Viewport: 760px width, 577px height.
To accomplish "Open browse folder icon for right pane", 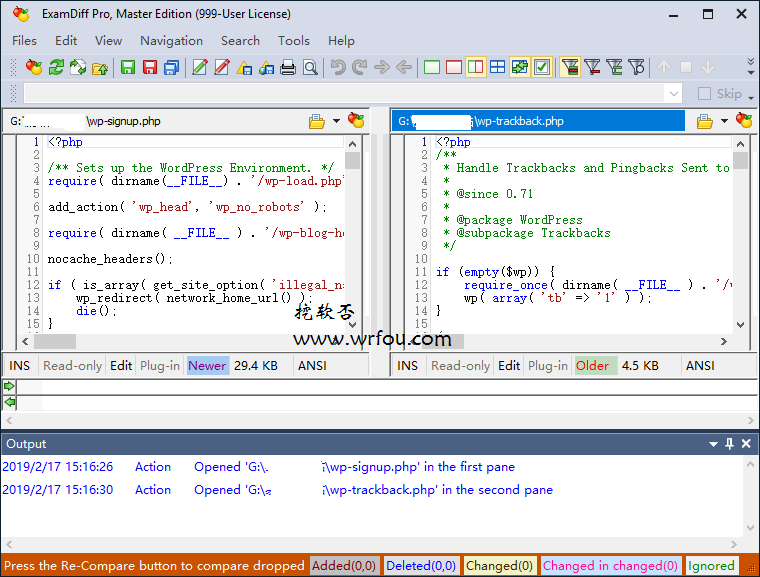I will coord(705,121).
